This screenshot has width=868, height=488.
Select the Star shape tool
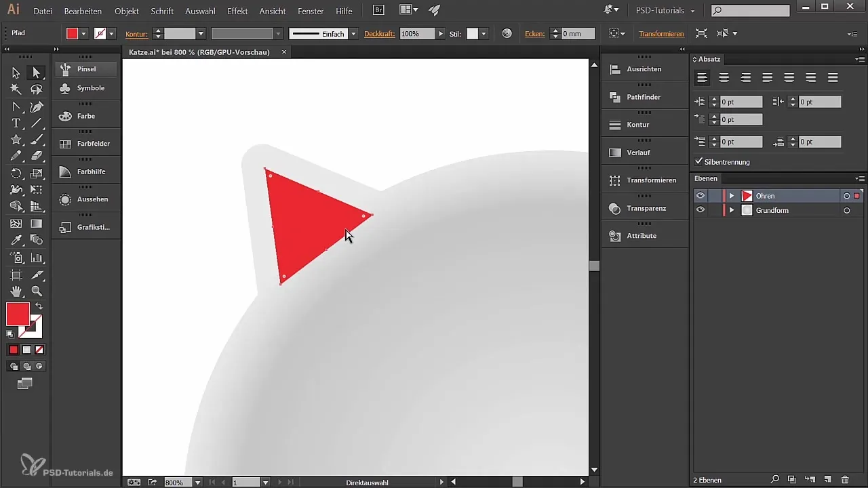pyautogui.click(x=16, y=140)
